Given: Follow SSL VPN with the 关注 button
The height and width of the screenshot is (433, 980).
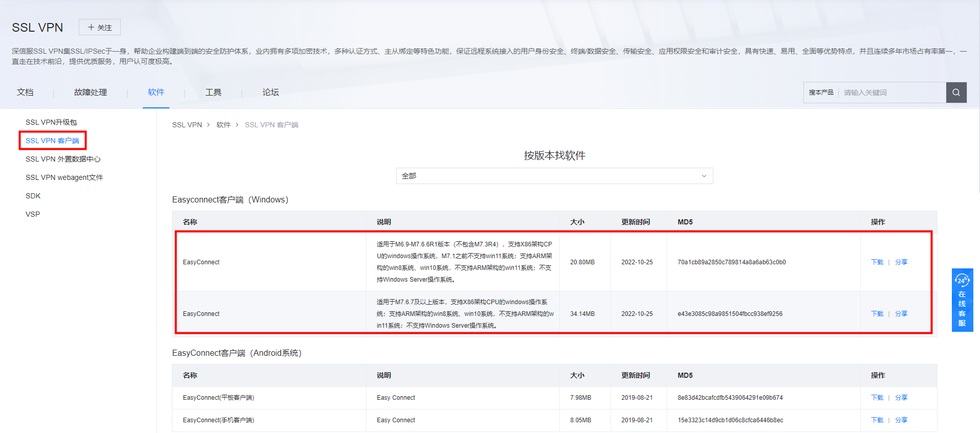Looking at the screenshot, I should coord(100,28).
